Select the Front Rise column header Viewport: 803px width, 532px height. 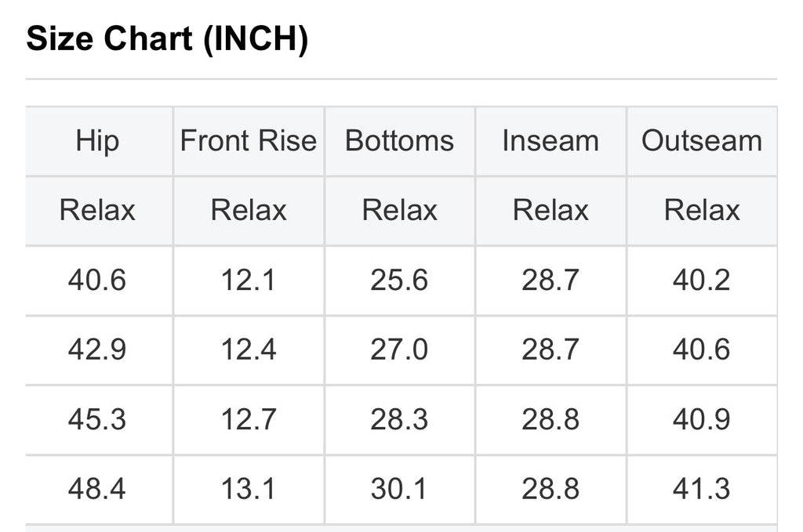click(249, 141)
